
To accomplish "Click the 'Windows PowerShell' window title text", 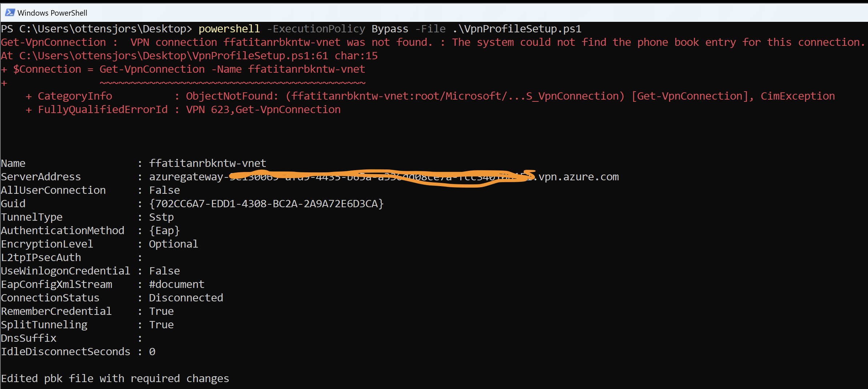I will pyautogui.click(x=52, y=13).
